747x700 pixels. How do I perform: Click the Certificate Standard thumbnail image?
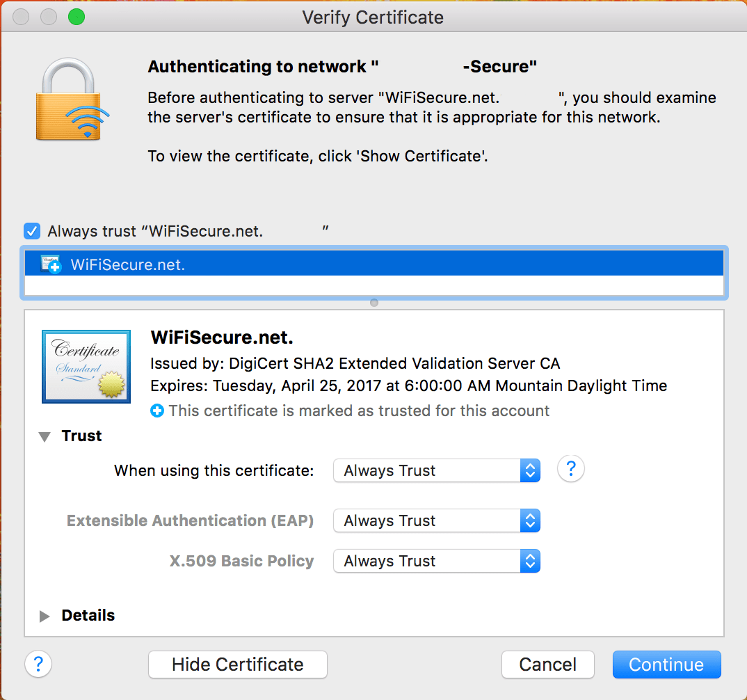tap(86, 367)
